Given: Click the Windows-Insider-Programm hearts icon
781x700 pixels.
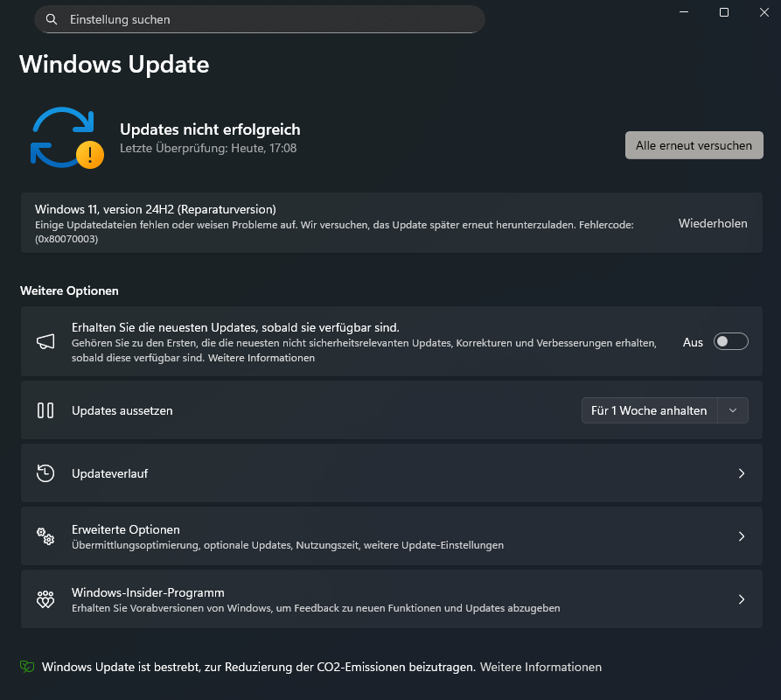Looking at the screenshot, I should click(x=45, y=598).
